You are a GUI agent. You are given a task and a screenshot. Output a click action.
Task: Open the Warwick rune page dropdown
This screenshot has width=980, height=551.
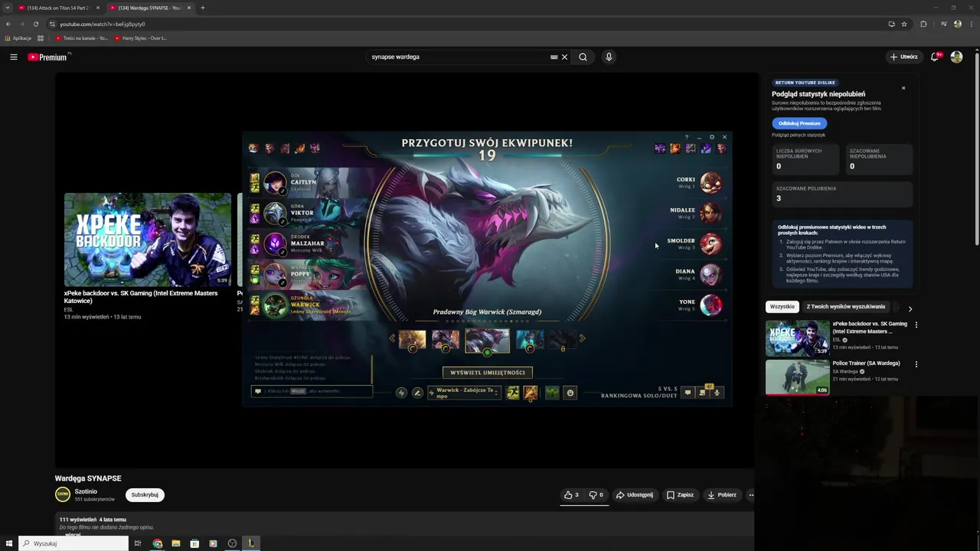coord(464,393)
